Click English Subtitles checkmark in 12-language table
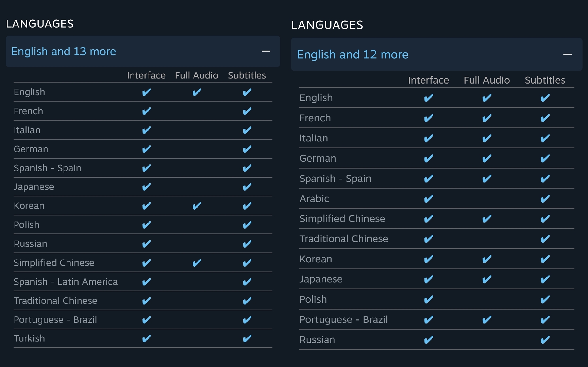 pos(545,98)
